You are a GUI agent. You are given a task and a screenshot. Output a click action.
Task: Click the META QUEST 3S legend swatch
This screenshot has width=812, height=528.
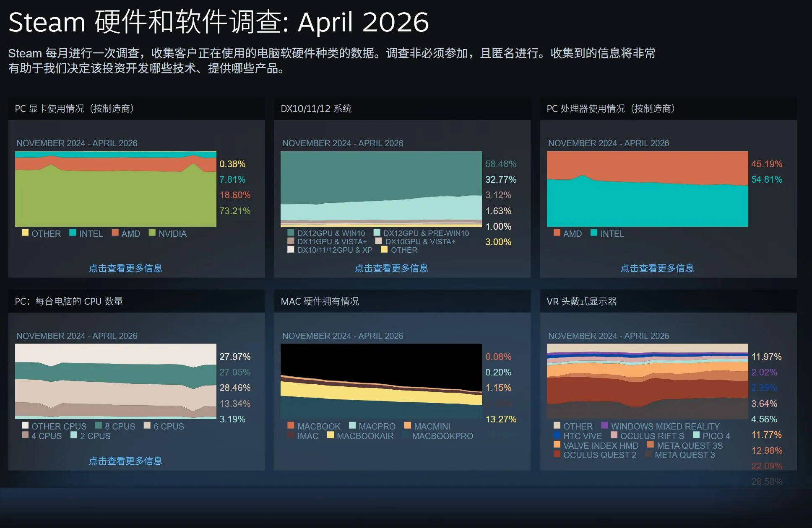(651, 445)
